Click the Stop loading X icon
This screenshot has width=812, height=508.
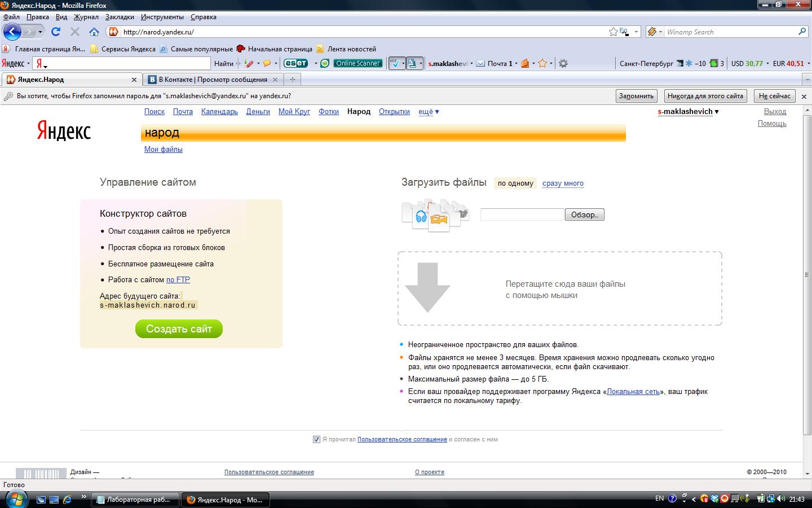(74, 32)
